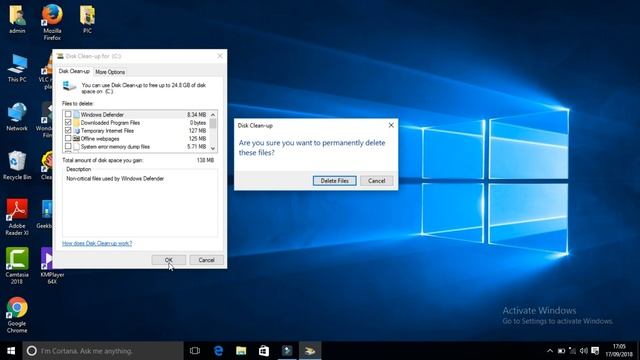Confirm with the Delete Files button
Image resolution: width=640 pixels, height=360 pixels.
pyautogui.click(x=335, y=181)
